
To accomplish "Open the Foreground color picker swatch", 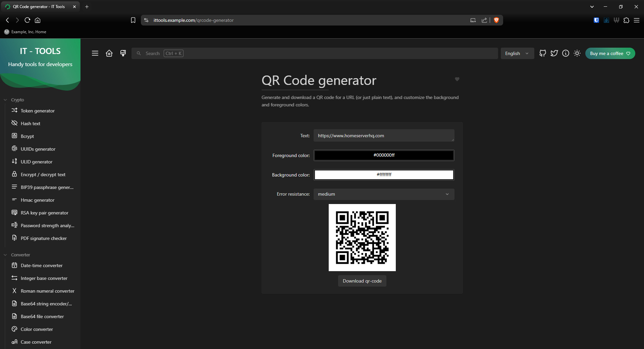I will click(384, 155).
